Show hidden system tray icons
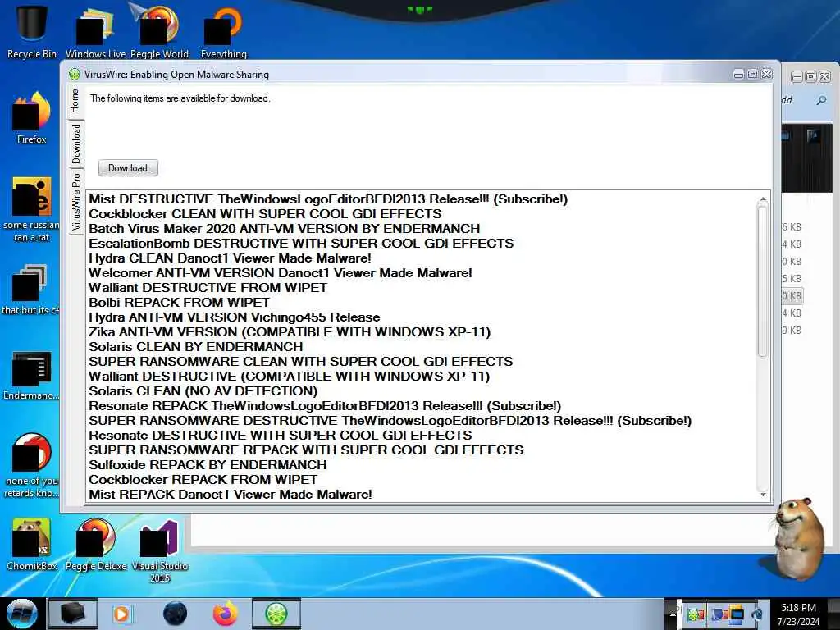This screenshot has width=840, height=630. [673, 614]
